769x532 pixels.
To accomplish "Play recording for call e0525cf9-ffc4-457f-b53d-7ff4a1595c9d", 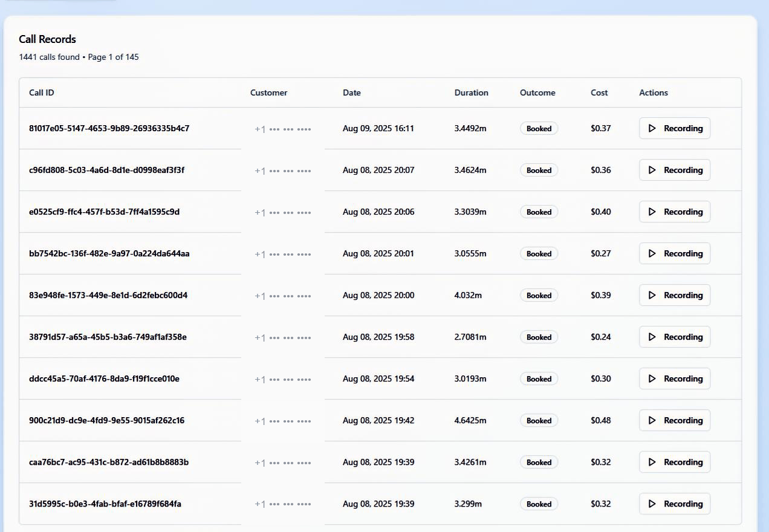I will [x=674, y=212].
